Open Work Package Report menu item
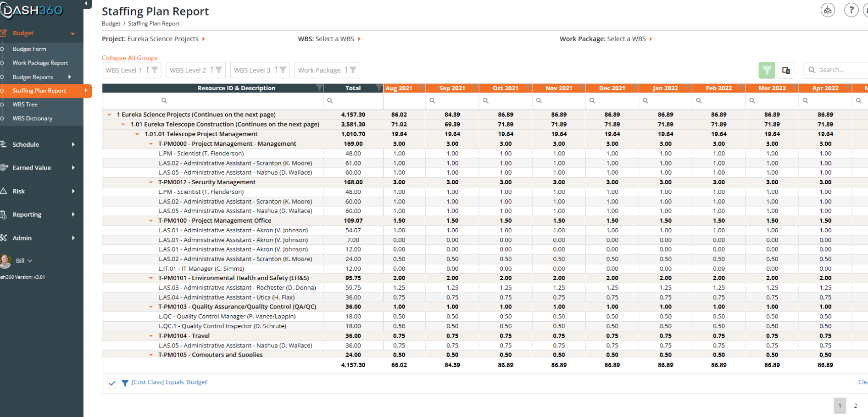Image resolution: width=868 pixels, height=417 pixels. click(40, 63)
